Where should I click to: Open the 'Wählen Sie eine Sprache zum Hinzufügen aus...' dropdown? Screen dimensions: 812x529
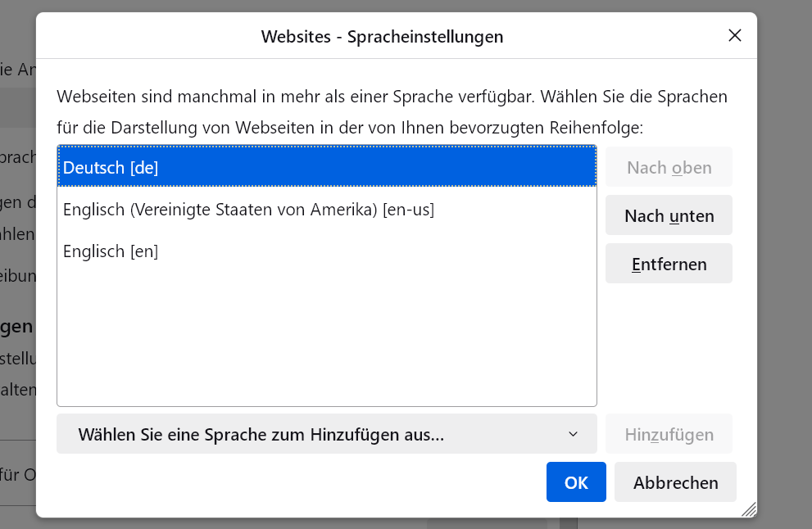pos(326,434)
